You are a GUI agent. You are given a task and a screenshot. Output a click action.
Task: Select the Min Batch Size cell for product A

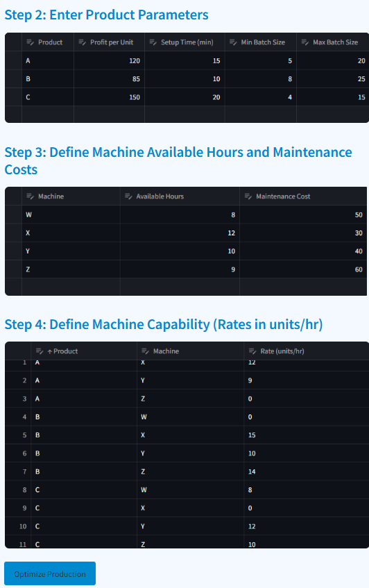pos(260,61)
